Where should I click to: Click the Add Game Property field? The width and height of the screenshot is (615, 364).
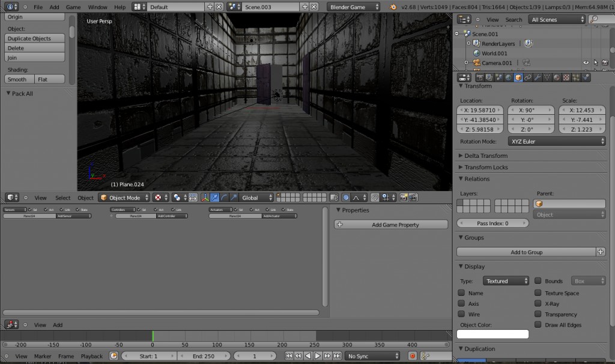(x=390, y=224)
